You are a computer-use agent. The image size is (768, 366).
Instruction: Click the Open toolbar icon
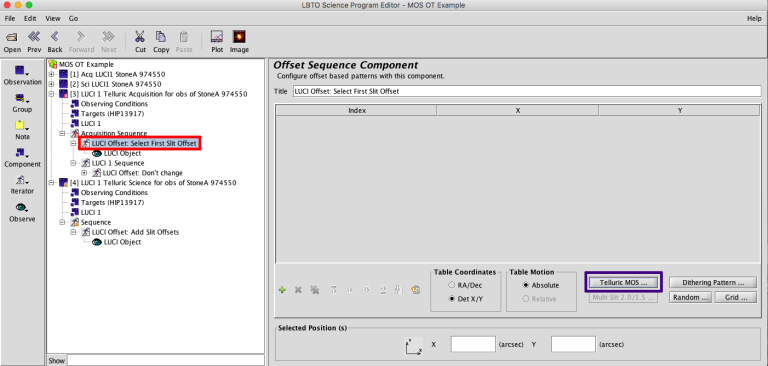click(x=12, y=37)
